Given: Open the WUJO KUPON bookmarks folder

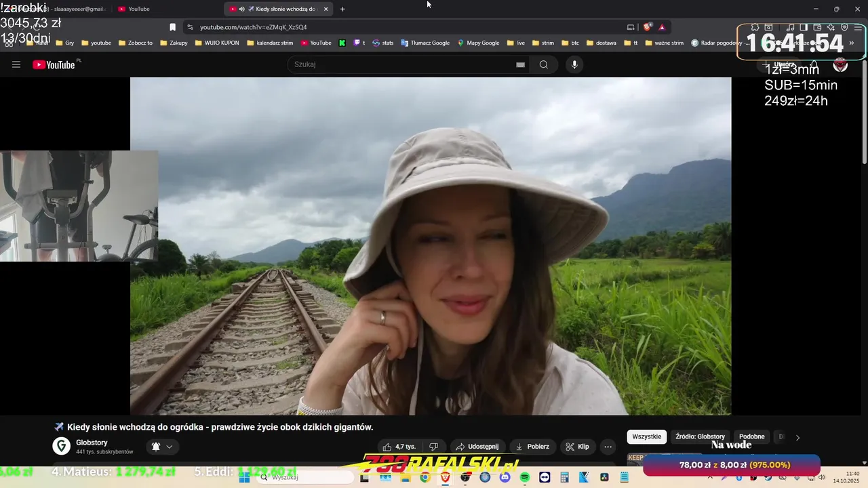Looking at the screenshot, I should click(216, 43).
